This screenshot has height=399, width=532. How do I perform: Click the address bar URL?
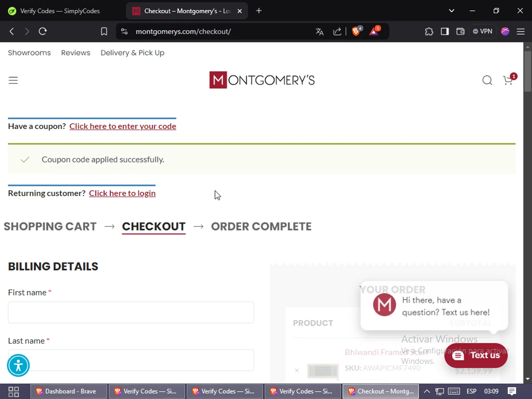[183, 32]
